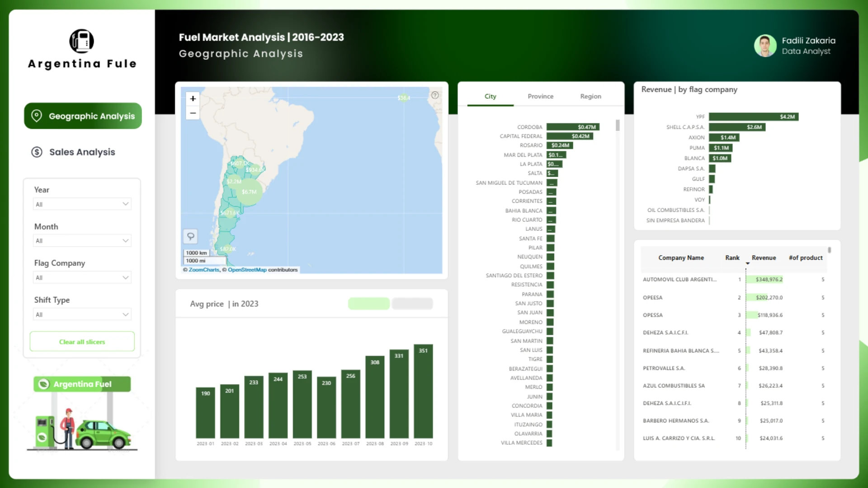Image resolution: width=868 pixels, height=488 pixels.
Task: Click the map zoom in plus button
Action: [x=193, y=99]
